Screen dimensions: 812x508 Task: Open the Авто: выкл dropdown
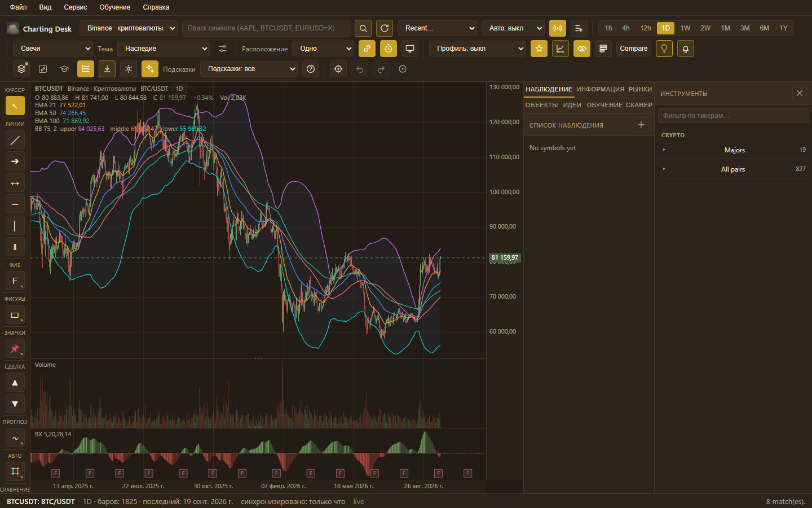click(x=513, y=28)
